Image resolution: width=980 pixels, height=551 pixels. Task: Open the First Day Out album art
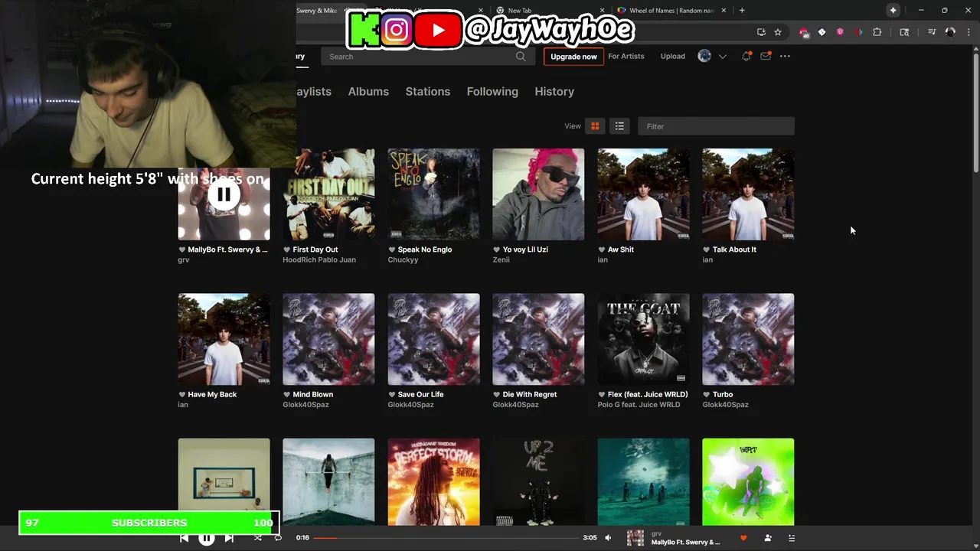[328, 194]
